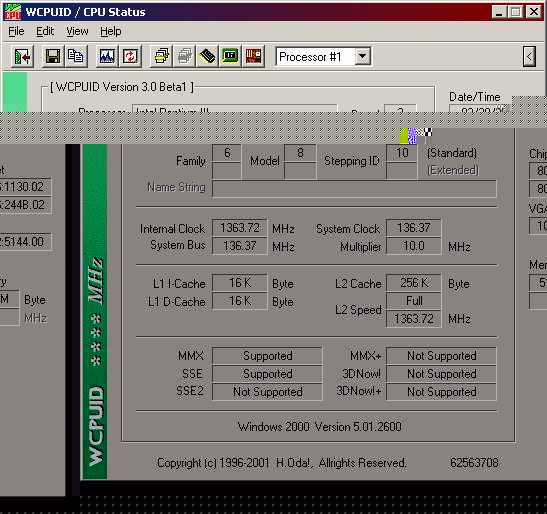Click the SSE Supported field
The height and width of the screenshot is (514, 547).
(267, 374)
